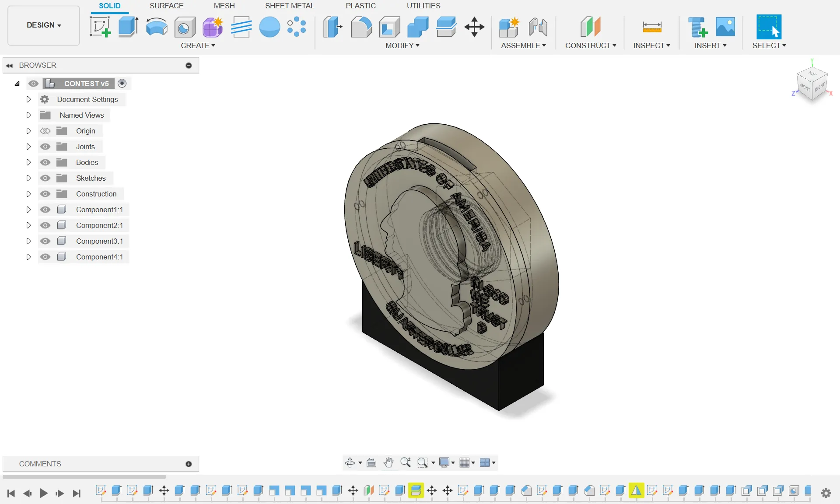The image size is (840, 504).
Task: Open the Measure ruler tool
Action: click(x=652, y=27)
